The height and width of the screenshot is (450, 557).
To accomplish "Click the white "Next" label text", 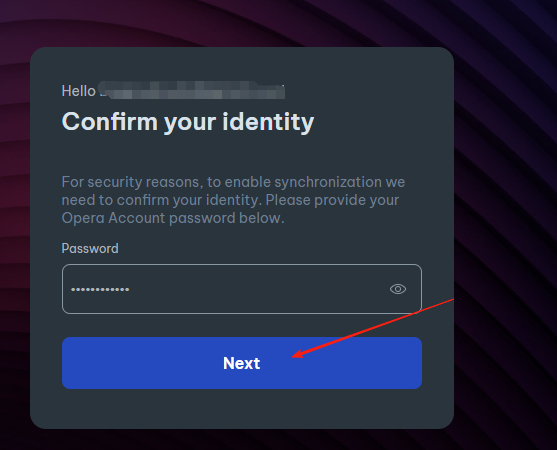I will click(x=242, y=363).
